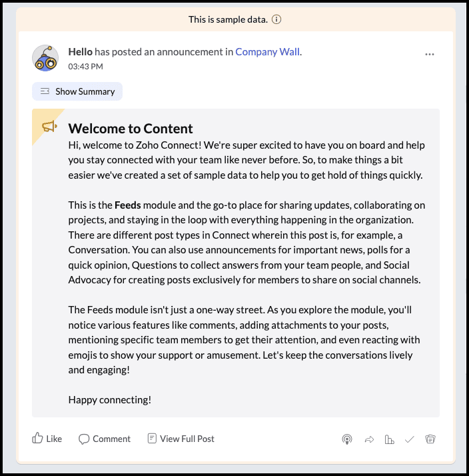Image resolution: width=469 pixels, height=476 pixels.
Task: Click the Comment speech bubble button
Action: pos(105,439)
